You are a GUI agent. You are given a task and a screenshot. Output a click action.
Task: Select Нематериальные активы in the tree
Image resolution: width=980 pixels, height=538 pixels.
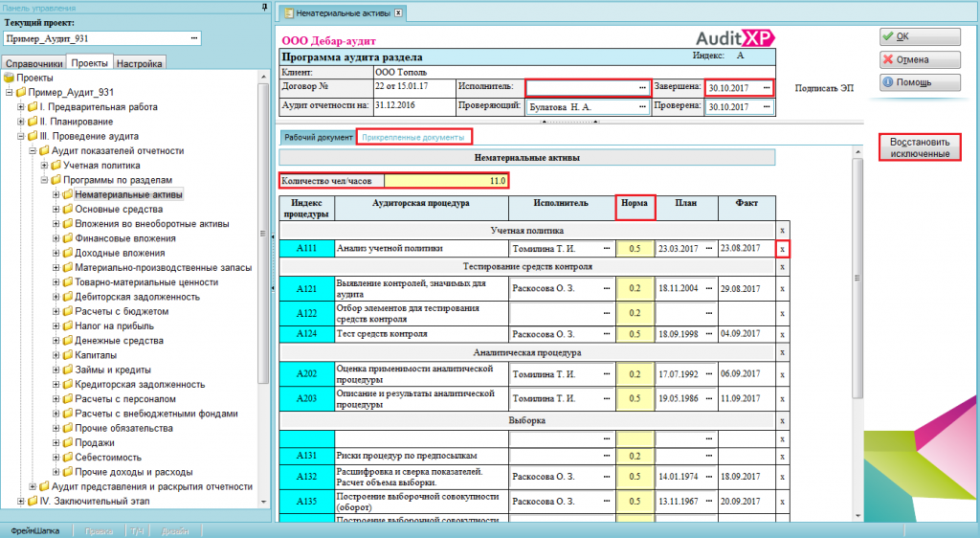(128, 195)
